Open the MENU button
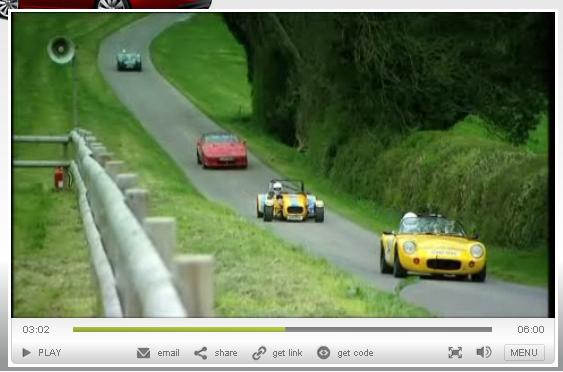The image size is (563, 372). tap(524, 352)
